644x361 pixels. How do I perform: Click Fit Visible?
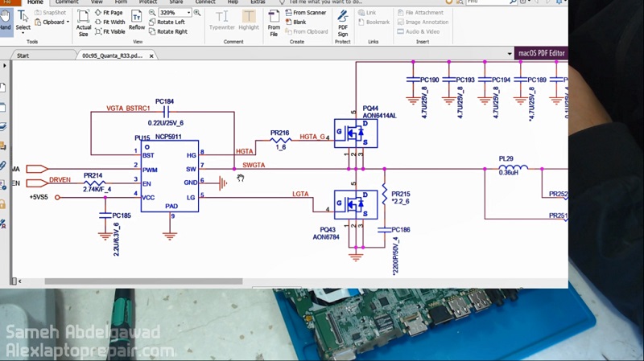click(110, 31)
